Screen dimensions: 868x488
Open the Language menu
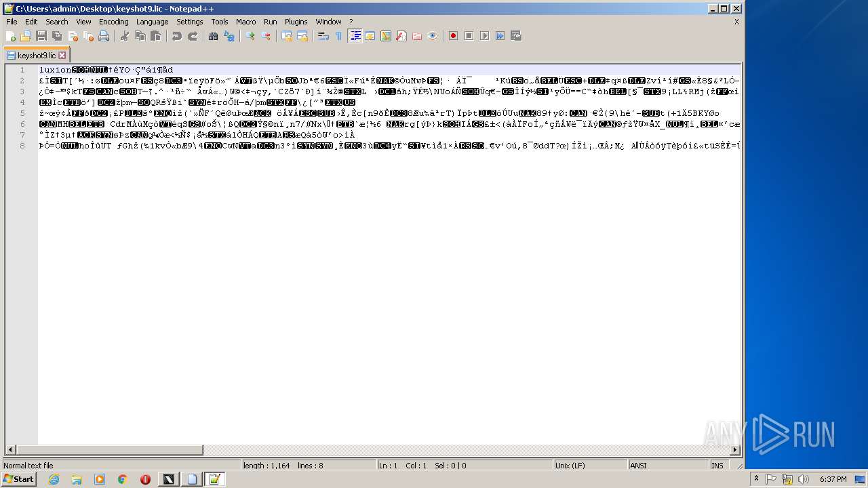pyautogui.click(x=152, y=22)
